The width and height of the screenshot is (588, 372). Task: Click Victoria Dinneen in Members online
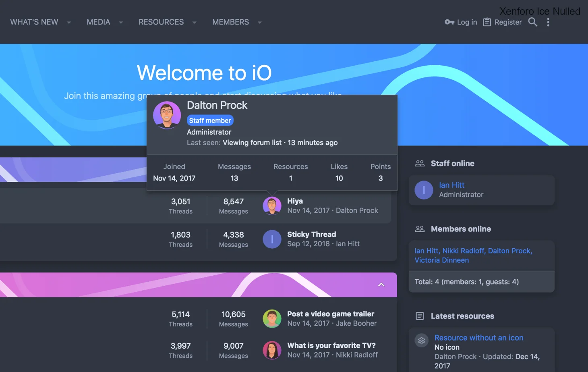pyautogui.click(x=441, y=260)
